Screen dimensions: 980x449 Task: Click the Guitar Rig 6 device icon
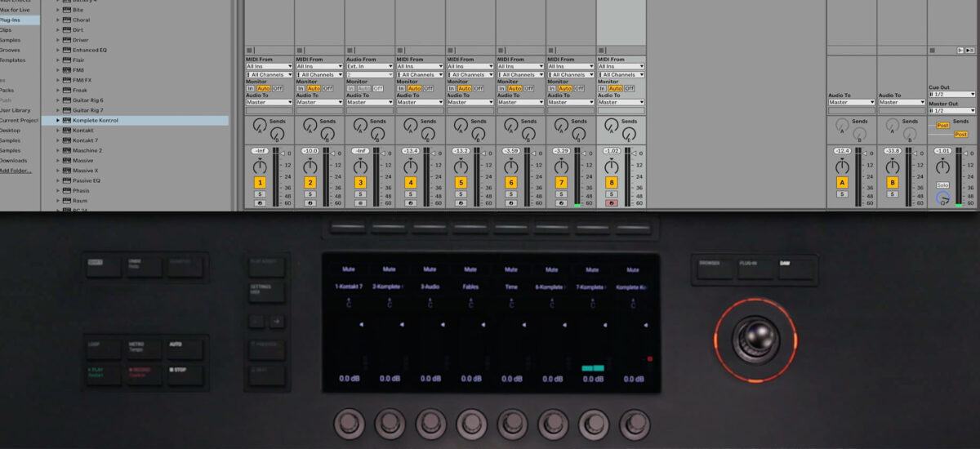tap(67, 100)
